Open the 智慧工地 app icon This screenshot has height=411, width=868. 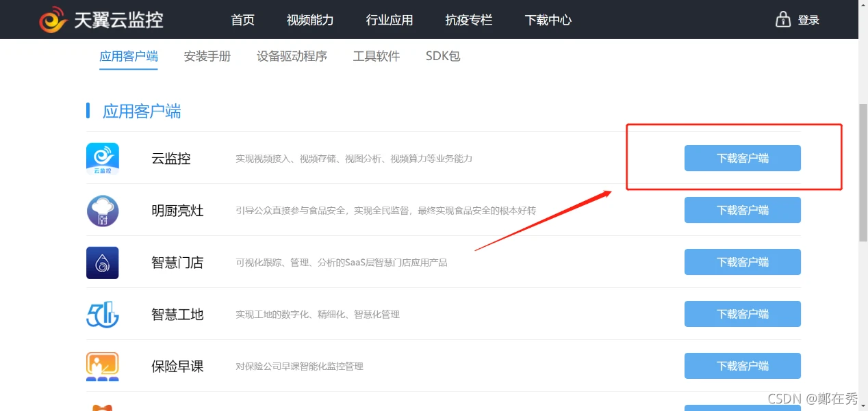point(103,315)
